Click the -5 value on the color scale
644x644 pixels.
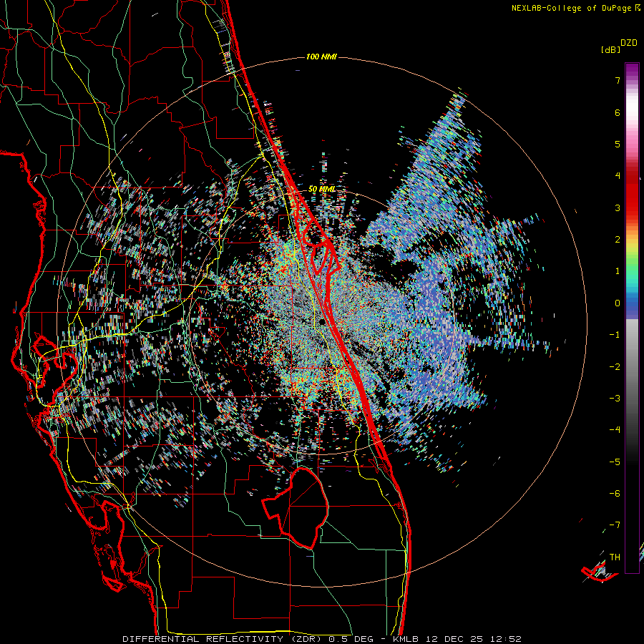[x=615, y=462]
